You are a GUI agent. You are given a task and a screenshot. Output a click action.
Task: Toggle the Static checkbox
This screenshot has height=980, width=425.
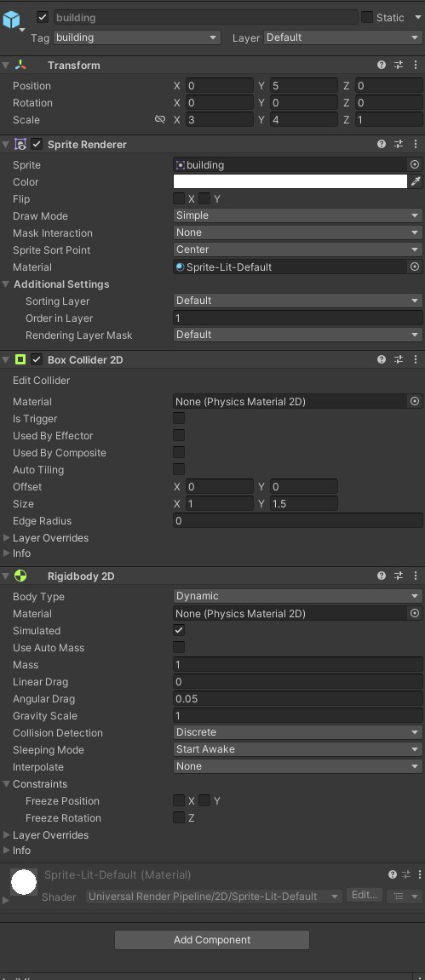[x=367, y=18]
